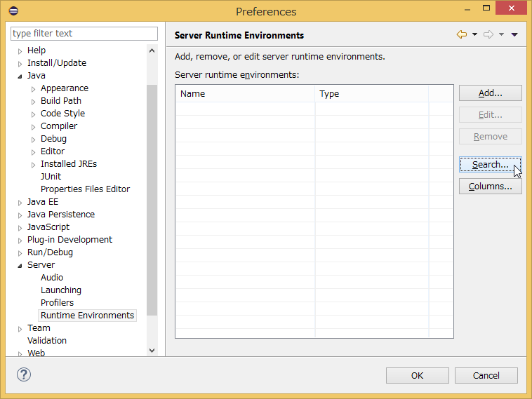This screenshot has width=532, height=399.
Task: Confirm with the OK button
Action: 418,376
